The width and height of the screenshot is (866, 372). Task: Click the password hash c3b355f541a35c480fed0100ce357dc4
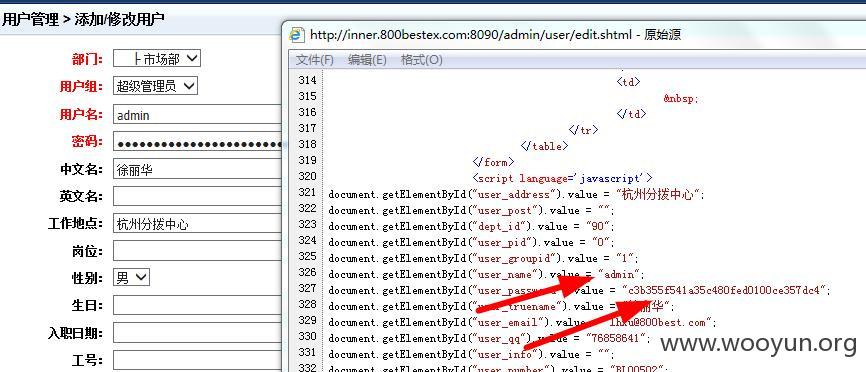(725, 290)
